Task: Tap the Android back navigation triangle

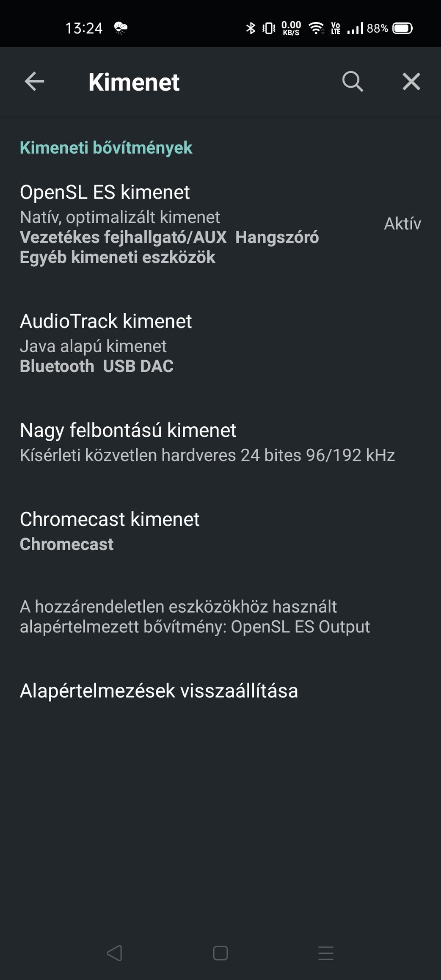Action: [x=114, y=953]
